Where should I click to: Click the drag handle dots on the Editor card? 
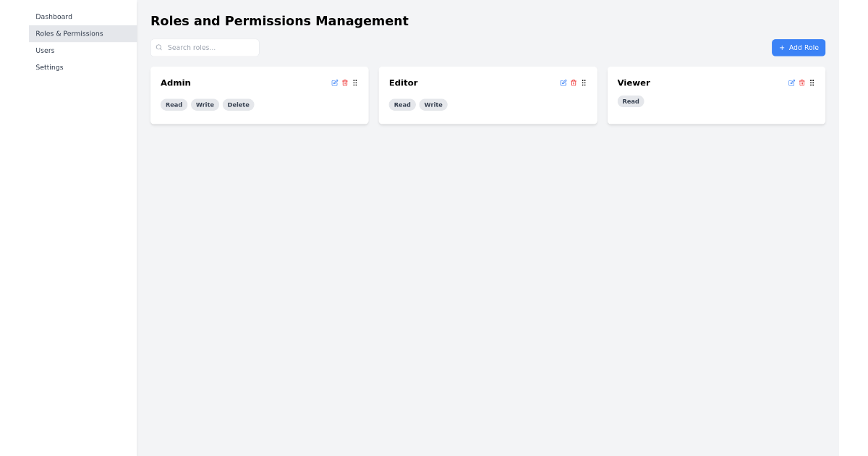click(584, 83)
